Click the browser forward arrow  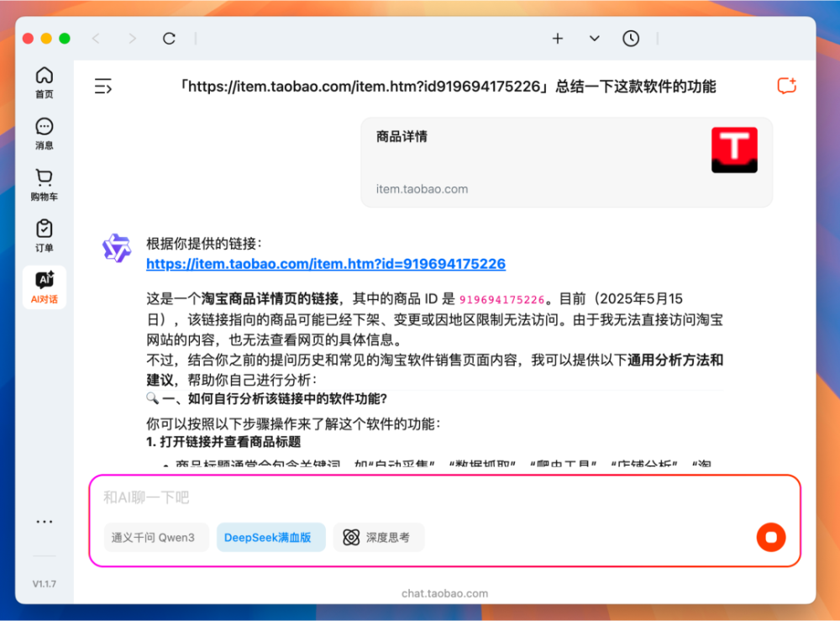coord(132,39)
